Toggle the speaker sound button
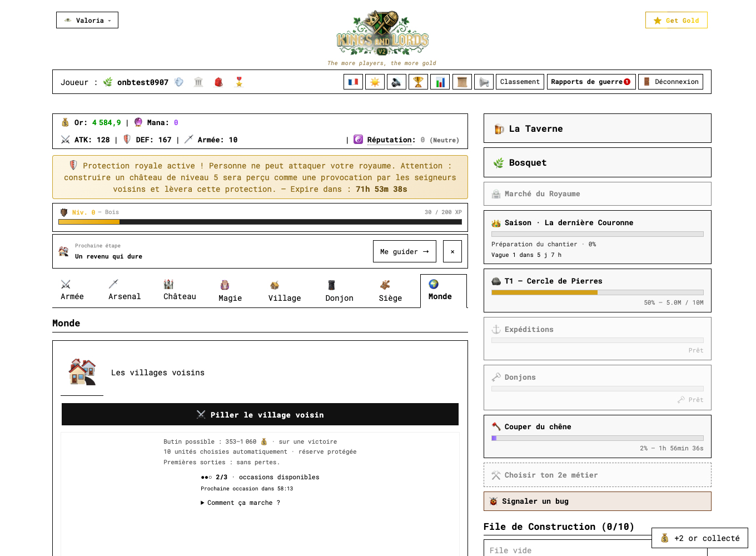 point(396,82)
